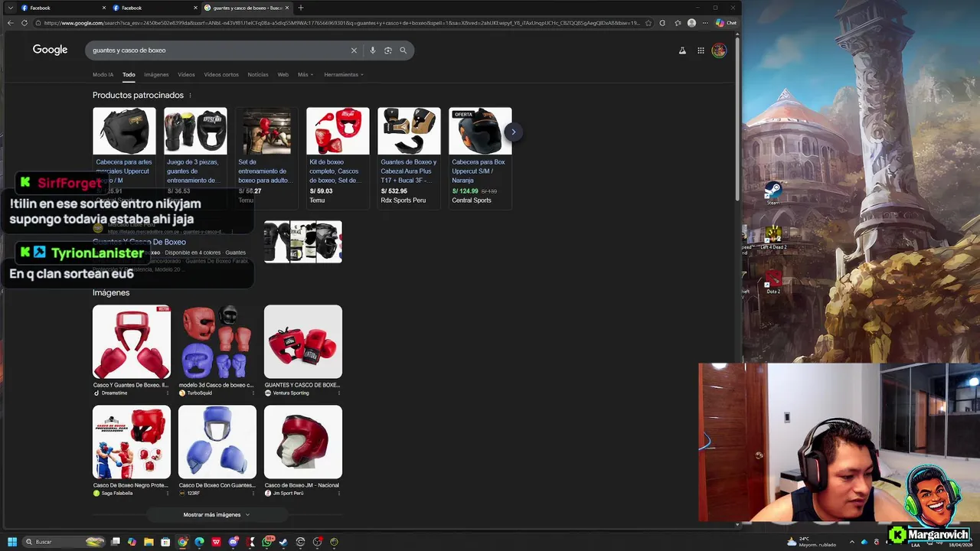The height and width of the screenshot is (551, 980).
Task: Open Microsoft Store from the taskbar
Action: pos(165,542)
